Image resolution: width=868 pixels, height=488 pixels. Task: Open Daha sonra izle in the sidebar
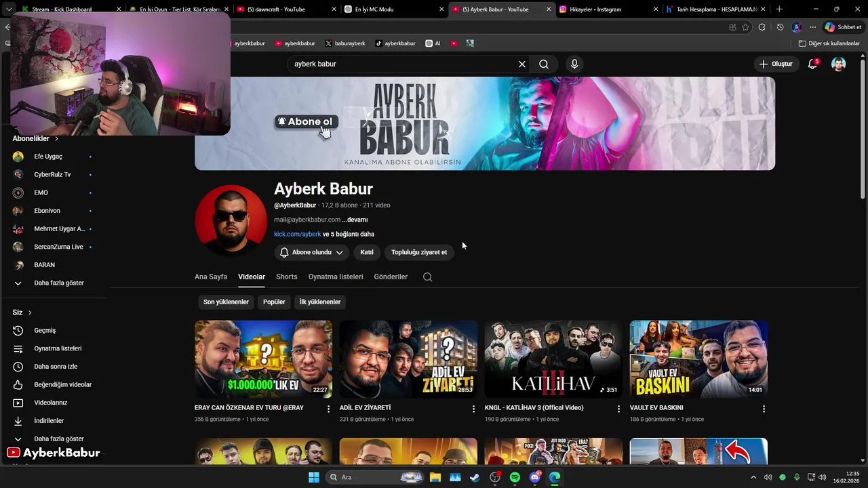point(54,367)
